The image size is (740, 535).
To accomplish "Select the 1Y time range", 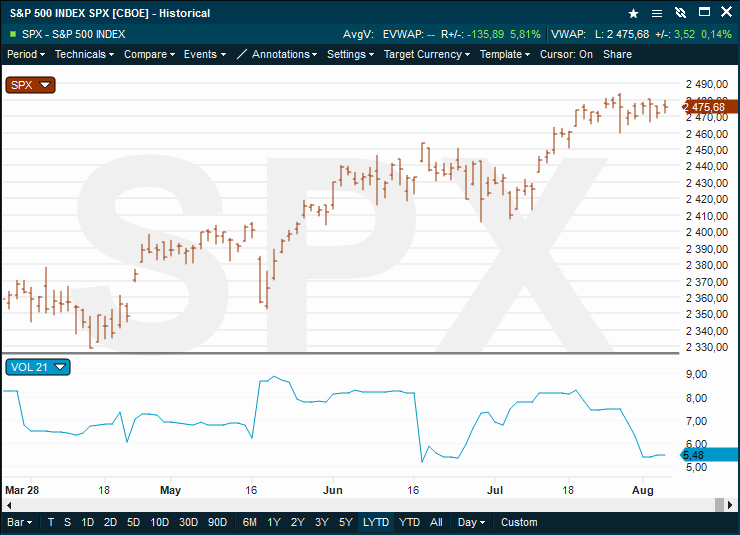I will [x=274, y=522].
